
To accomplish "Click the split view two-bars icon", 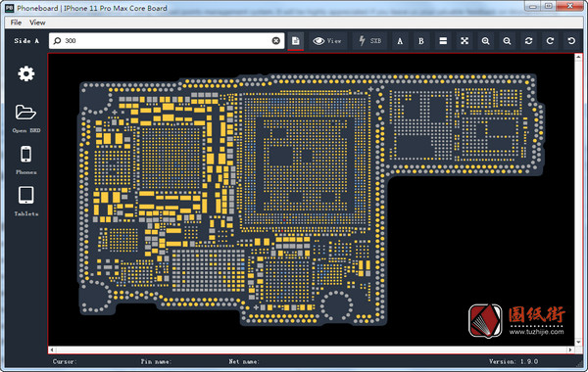I will (x=443, y=41).
